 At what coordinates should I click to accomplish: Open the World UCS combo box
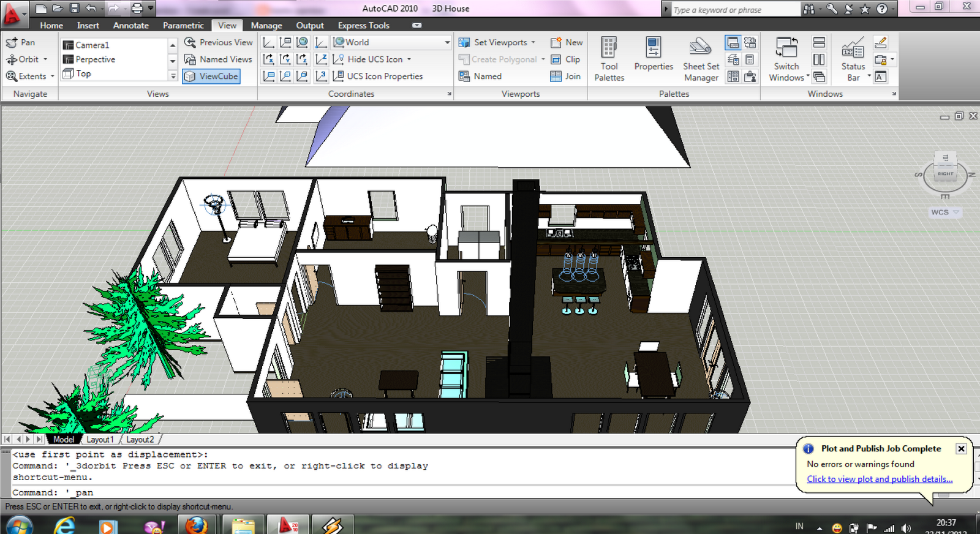(x=391, y=42)
